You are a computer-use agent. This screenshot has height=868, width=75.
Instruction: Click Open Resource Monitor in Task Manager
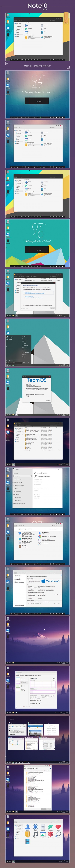coord(28,707)
